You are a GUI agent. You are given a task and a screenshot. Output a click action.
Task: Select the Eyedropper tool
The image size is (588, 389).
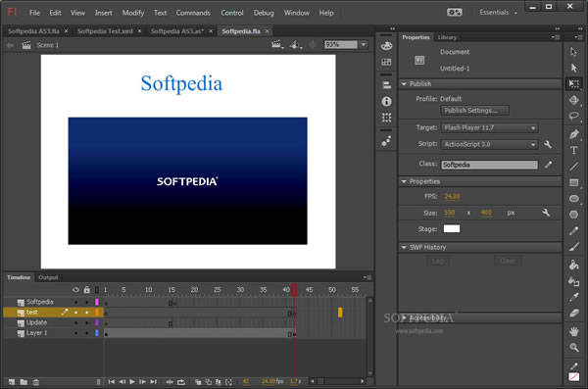[573, 297]
